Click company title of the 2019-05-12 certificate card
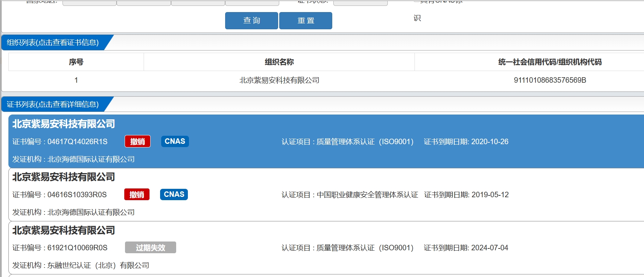 64,177
